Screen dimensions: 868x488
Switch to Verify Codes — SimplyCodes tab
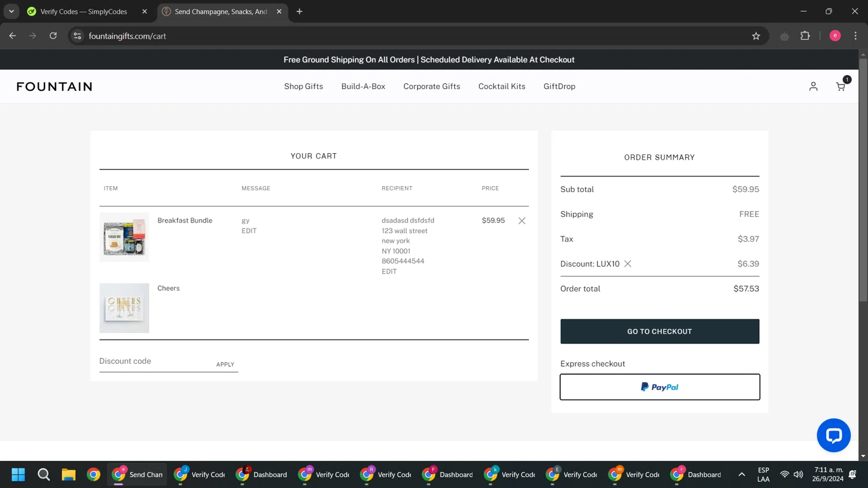tap(84, 12)
